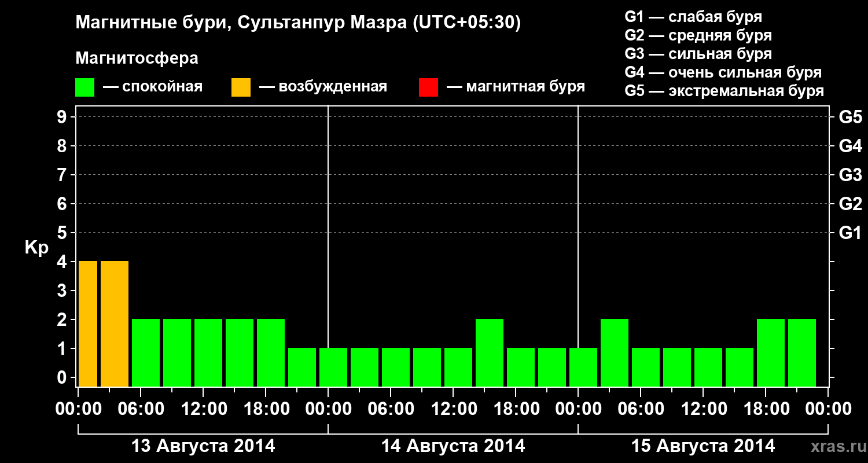This screenshot has height=463, width=868.
Task: Click the '06:00' time label under 15 August
Action: [x=641, y=409]
